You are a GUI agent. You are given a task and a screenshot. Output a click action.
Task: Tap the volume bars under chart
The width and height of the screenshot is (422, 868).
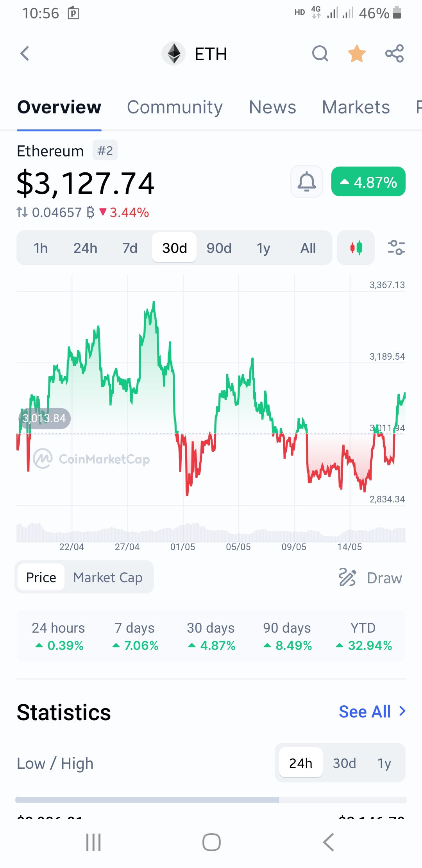[211, 532]
